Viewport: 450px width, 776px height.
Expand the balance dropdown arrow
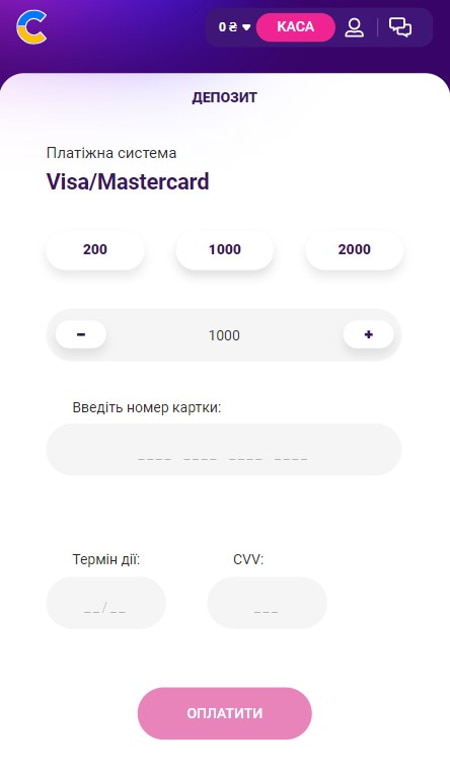pos(247,27)
